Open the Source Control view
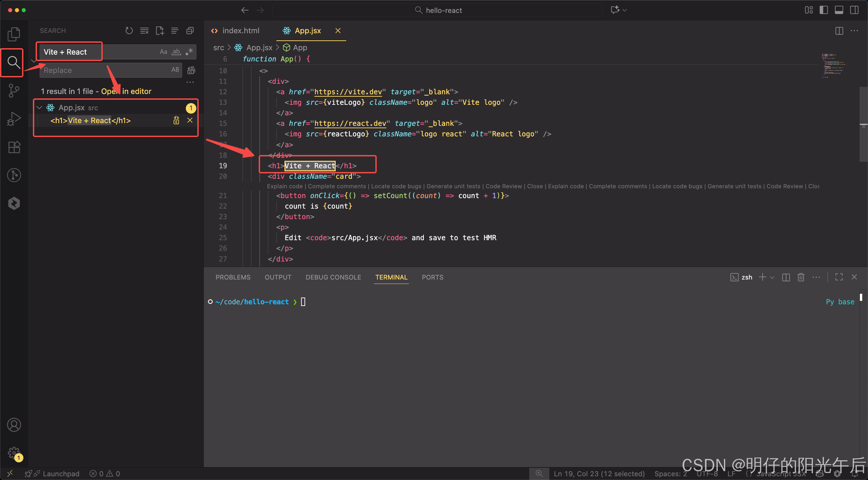Image resolution: width=868 pixels, height=480 pixels. [x=14, y=91]
